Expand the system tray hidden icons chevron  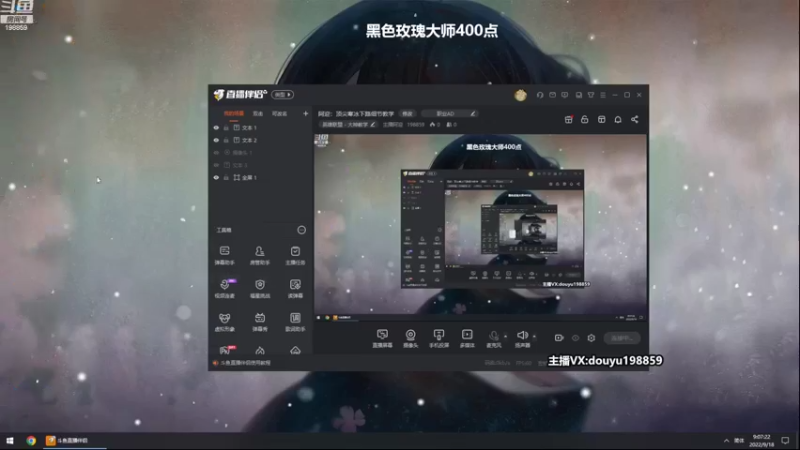pos(726,440)
